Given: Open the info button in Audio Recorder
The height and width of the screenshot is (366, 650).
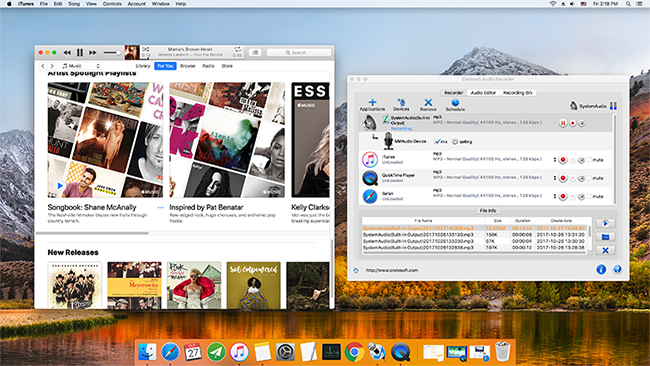Looking at the screenshot, I should (x=601, y=270).
